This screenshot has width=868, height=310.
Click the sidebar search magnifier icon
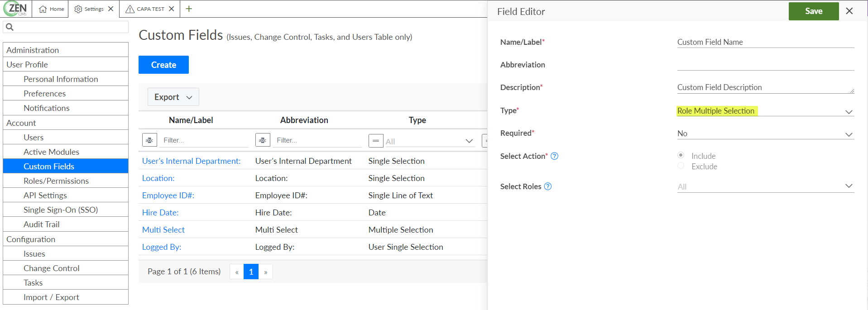click(x=10, y=27)
